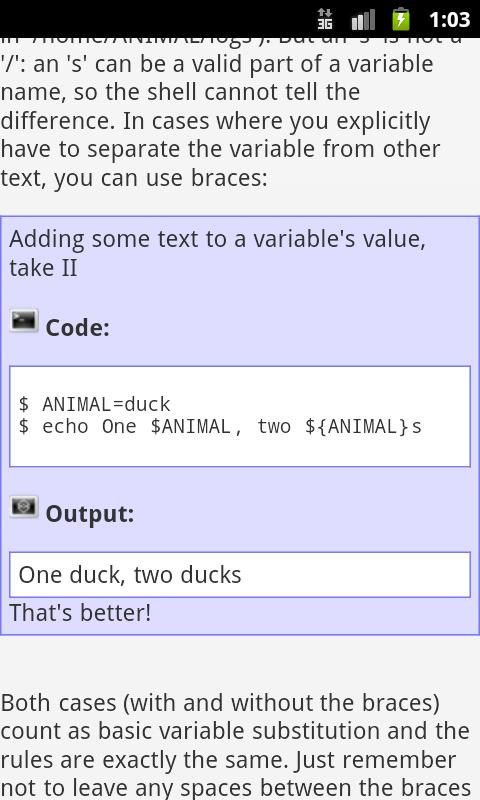Tap the 3G data status icon
This screenshot has width=480, height=800.
[325, 19]
